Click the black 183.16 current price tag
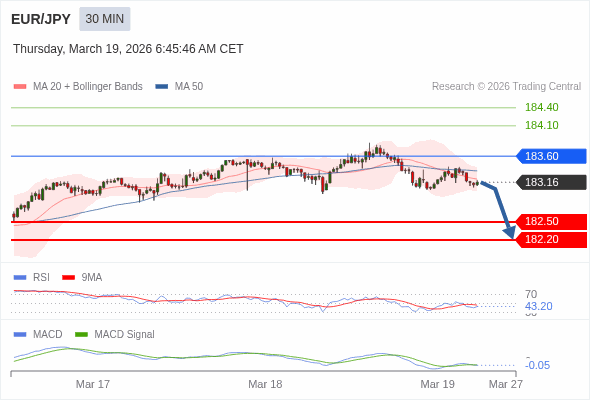Viewport: 590px width, 400px height. pos(551,183)
